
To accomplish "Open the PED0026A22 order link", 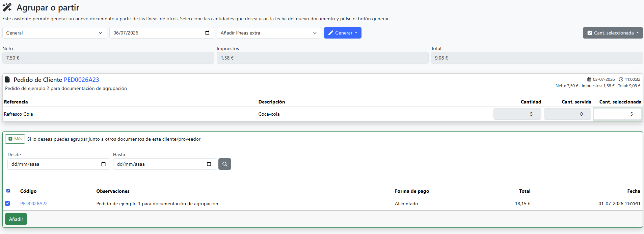I will (x=34, y=204).
